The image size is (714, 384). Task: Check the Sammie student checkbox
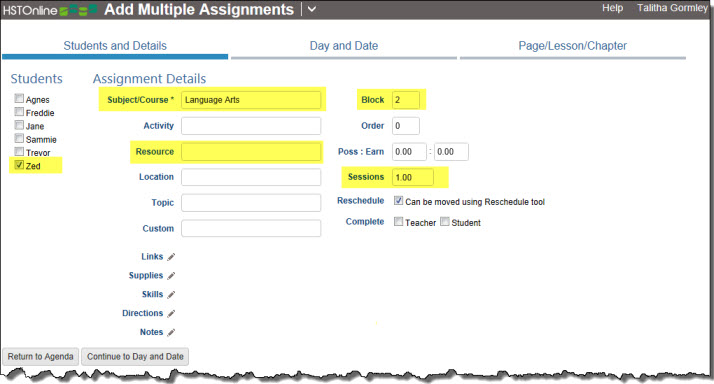coord(19,138)
